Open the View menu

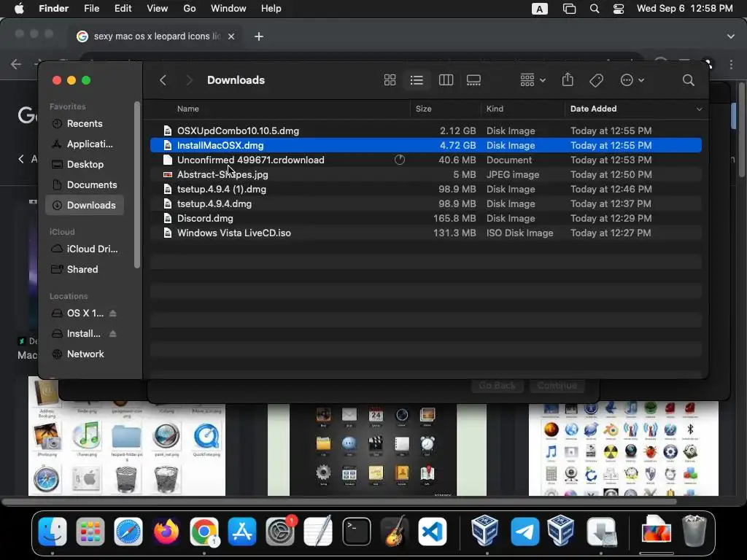coord(158,9)
